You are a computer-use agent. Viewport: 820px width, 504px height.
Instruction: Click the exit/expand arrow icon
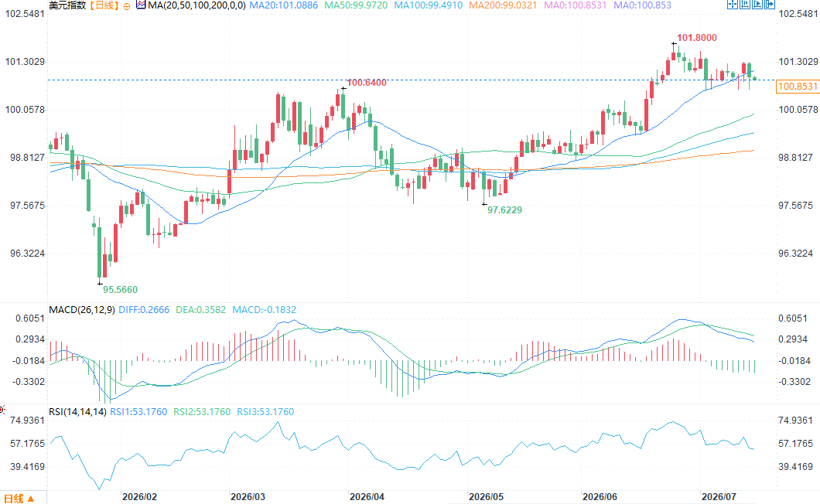click(x=770, y=4)
